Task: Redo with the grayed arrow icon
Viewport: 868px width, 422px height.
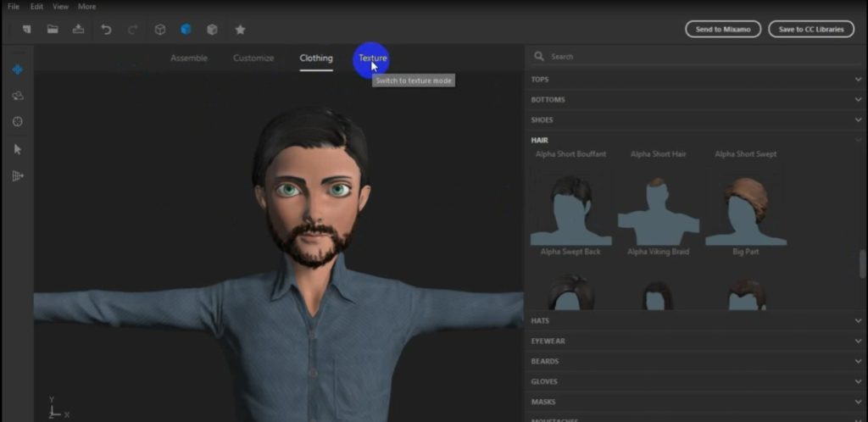Action: pyautogui.click(x=132, y=30)
